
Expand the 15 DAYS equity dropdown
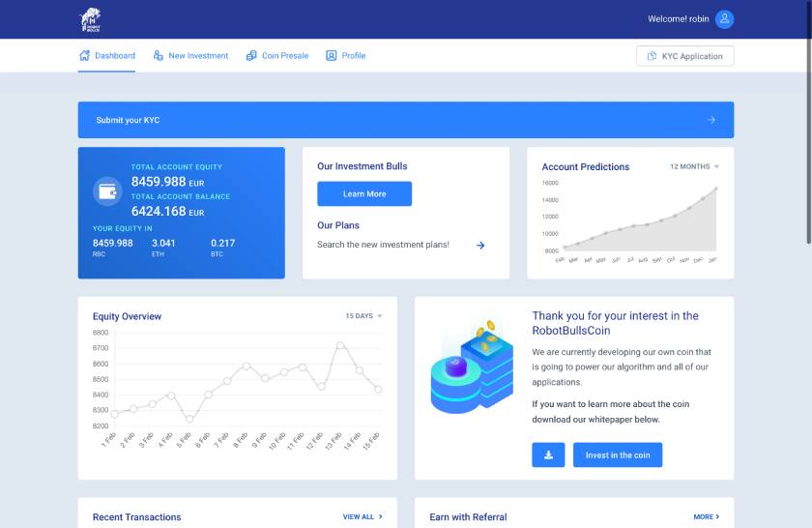(363, 316)
